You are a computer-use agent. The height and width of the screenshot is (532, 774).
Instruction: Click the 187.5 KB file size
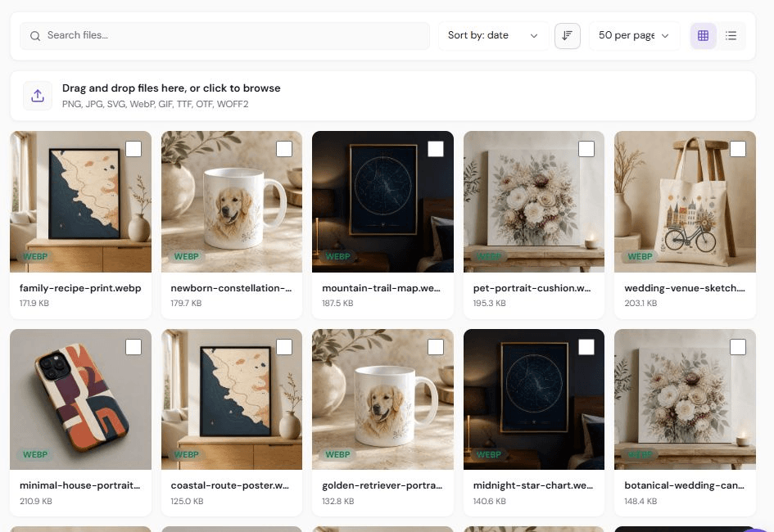tap(337, 303)
